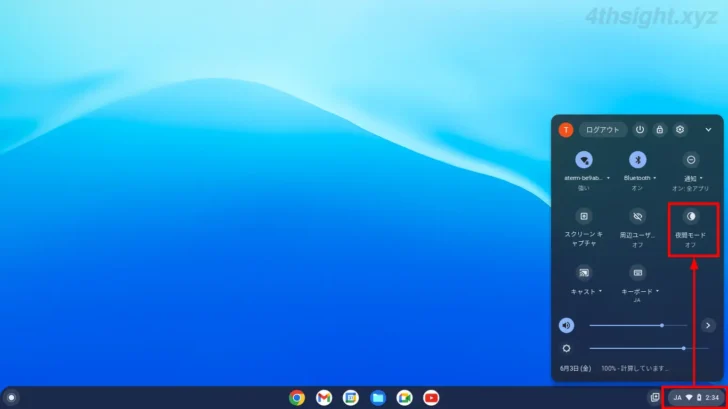
Task: Click the clock showing 2:34
Action: point(712,398)
